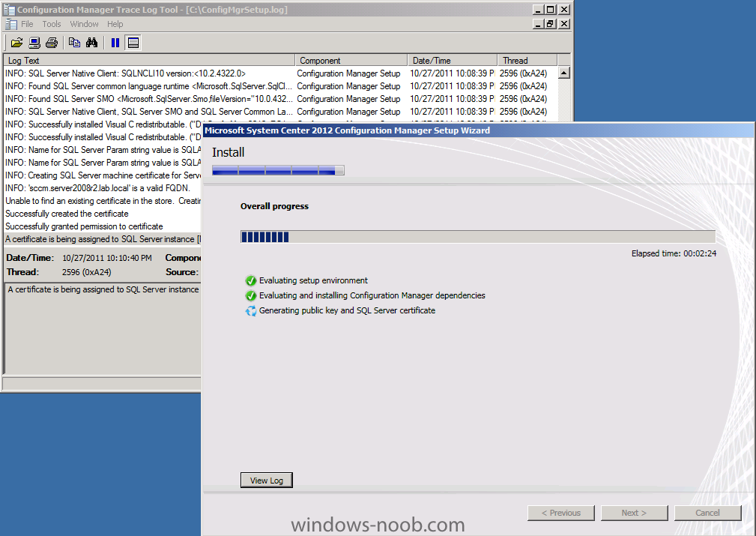Click the in-progress icon beside Generating public key
Screen dimensions: 756x536
tap(251, 310)
